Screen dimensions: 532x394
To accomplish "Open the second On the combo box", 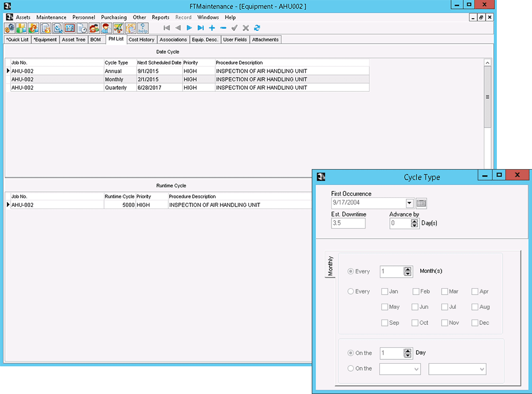I will 458,369.
